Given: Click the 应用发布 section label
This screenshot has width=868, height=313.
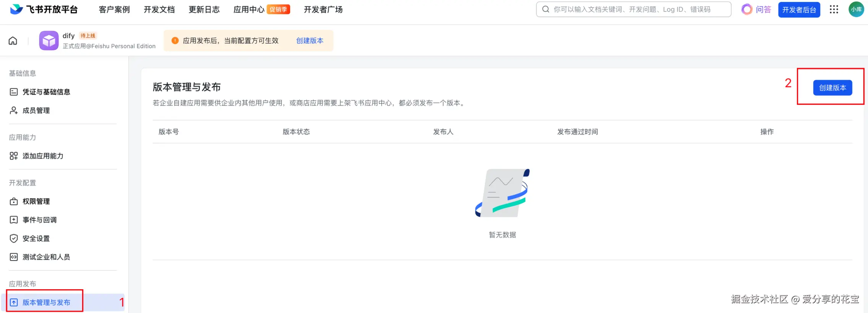Looking at the screenshot, I should [x=23, y=284].
